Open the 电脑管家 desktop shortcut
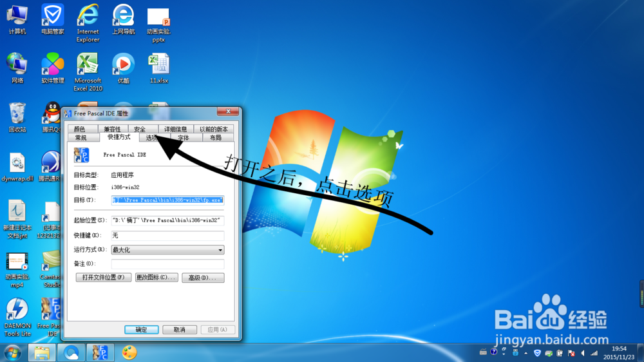 (53, 19)
